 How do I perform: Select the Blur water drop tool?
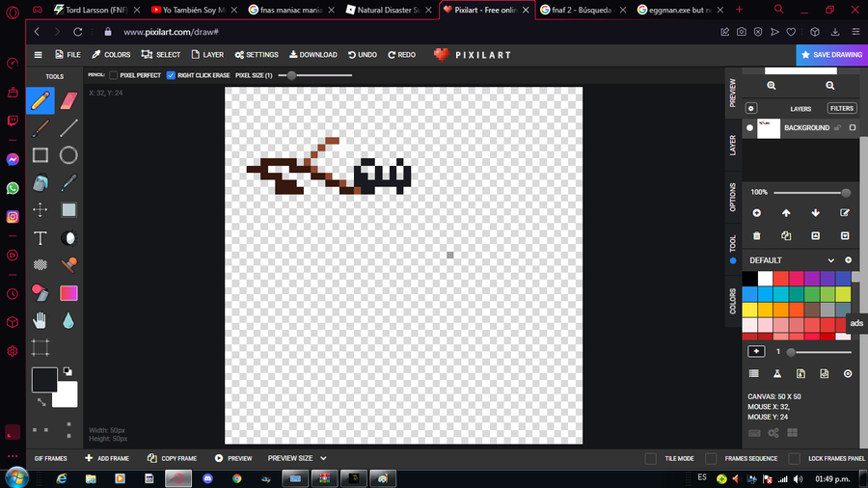[68, 320]
